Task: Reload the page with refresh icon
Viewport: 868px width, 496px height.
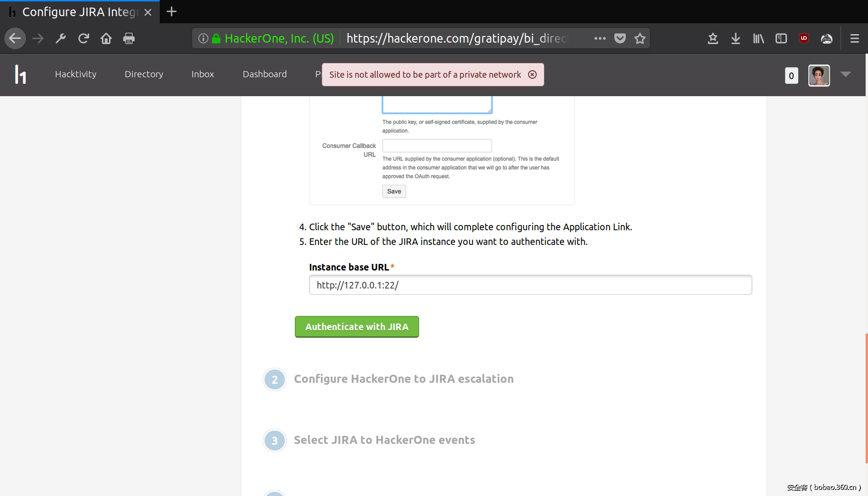Action: [83, 38]
